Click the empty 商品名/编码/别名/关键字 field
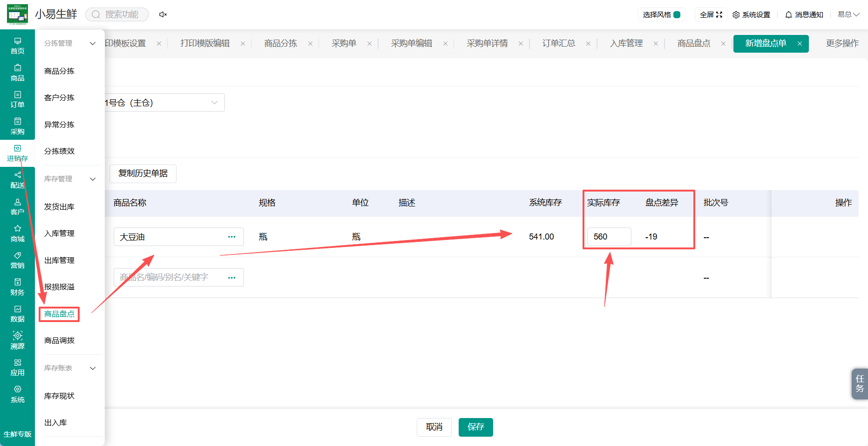The image size is (868, 446). pos(178,277)
